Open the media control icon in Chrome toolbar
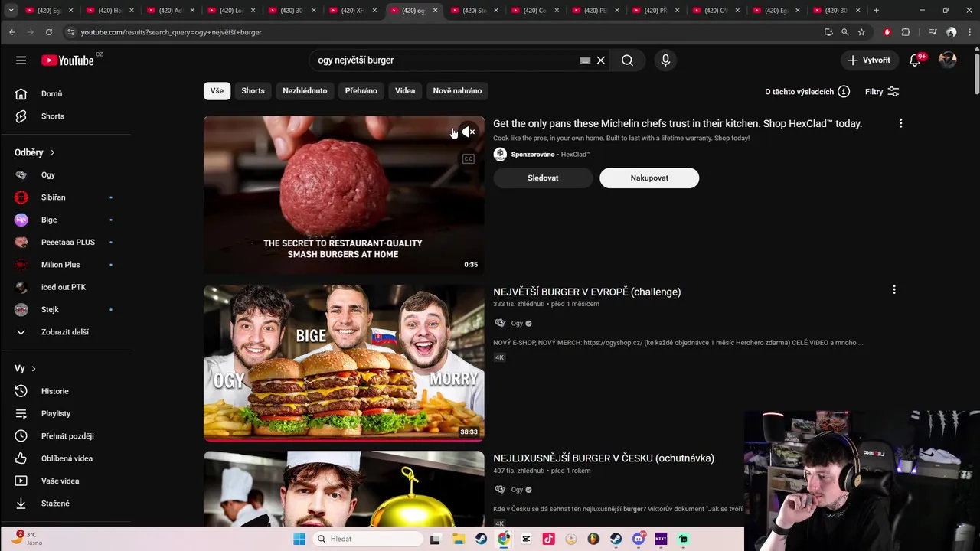The image size is (980, 551). (x=933, y=32)
